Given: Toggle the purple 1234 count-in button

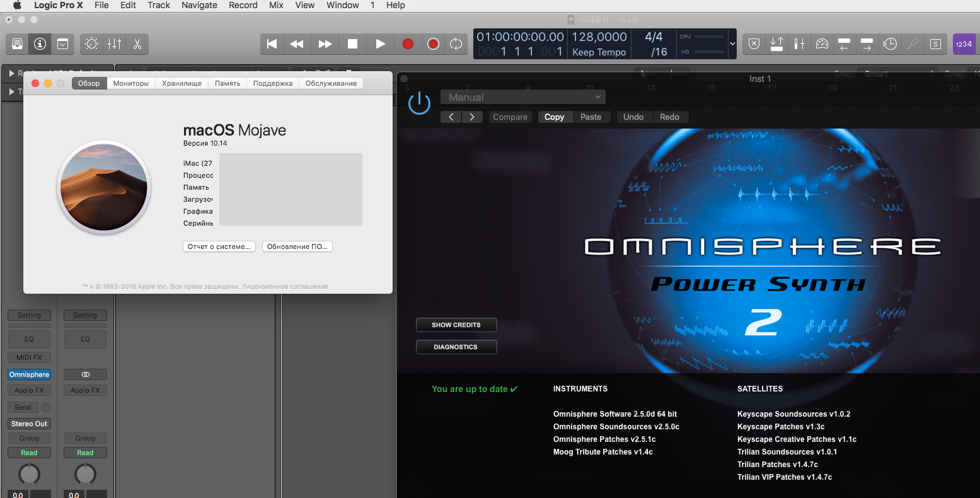Looking at the screenshot, I should pos(964,44).
